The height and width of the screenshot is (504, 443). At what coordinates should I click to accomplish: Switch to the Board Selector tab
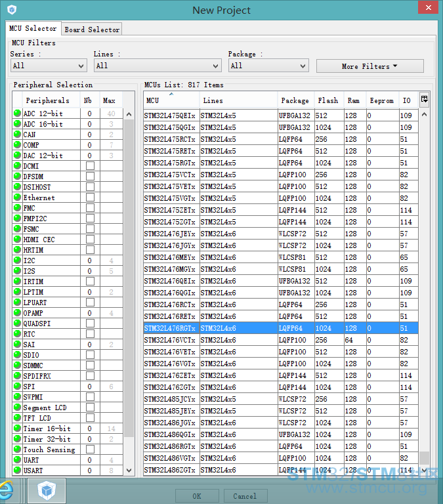tap(92, 30)
